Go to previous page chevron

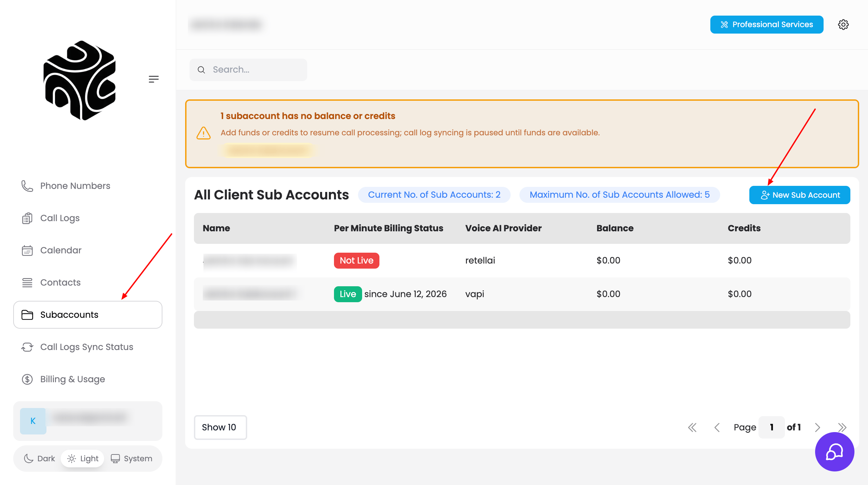click(717, 427)
